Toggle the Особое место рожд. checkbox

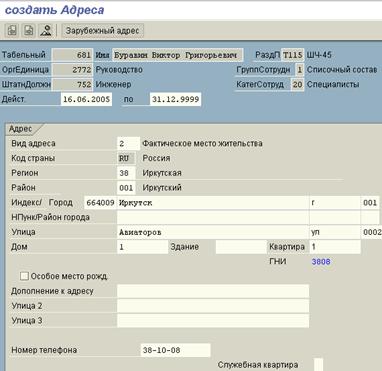(x=24, y=276)
